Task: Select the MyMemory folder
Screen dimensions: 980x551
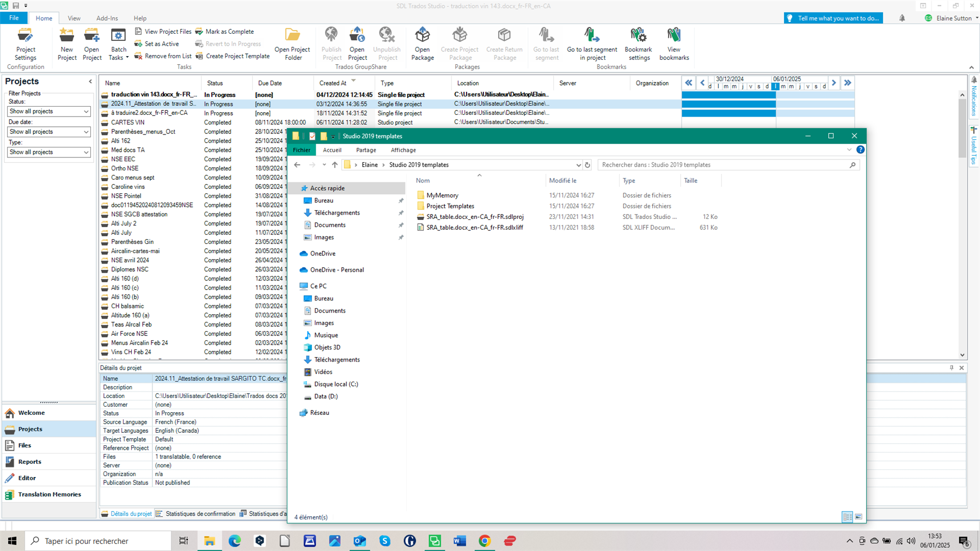Action: [x=442, y=195]
